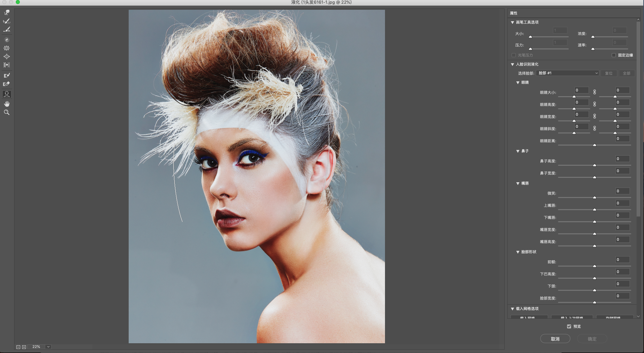Open the zoom percentage dropdown arrow

point(48,347)
